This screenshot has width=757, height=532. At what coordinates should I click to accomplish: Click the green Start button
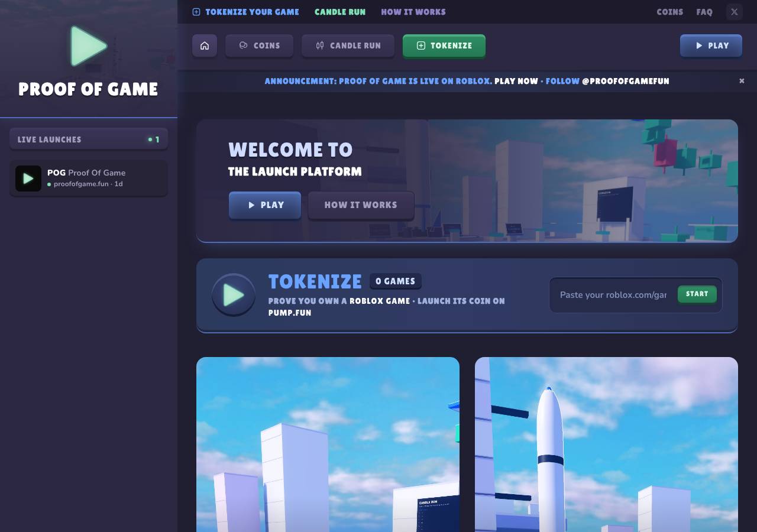point(697,294)
